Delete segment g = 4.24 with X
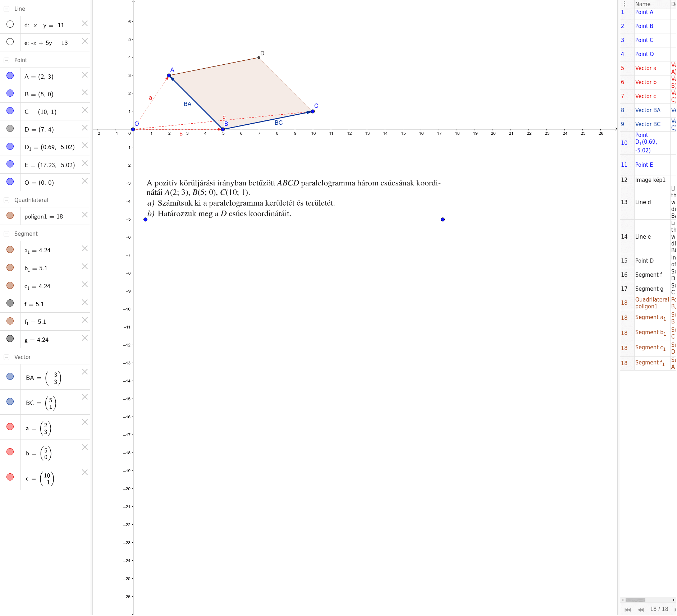 tap(85, 338)
